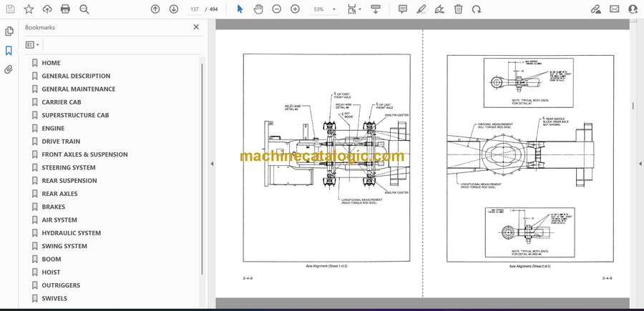644x311 pixels.
Task: Open the Attachments paperclip panel
Action: coord(9,69)
